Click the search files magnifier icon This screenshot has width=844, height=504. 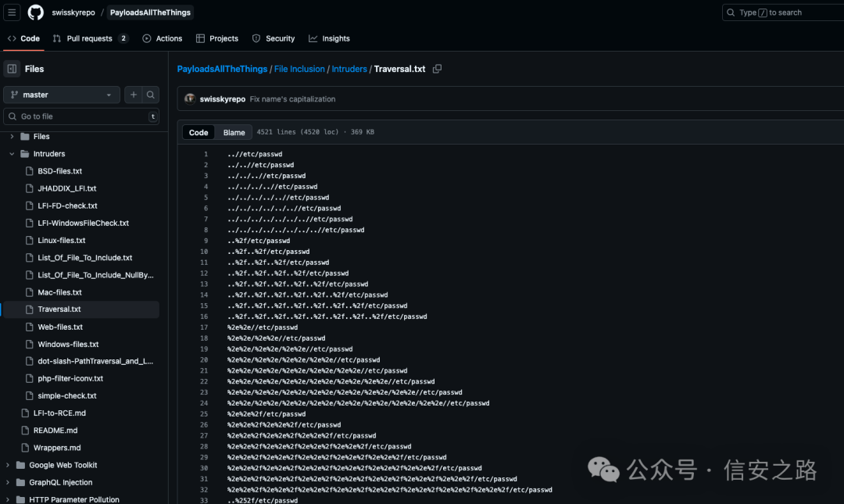(151, 95)
